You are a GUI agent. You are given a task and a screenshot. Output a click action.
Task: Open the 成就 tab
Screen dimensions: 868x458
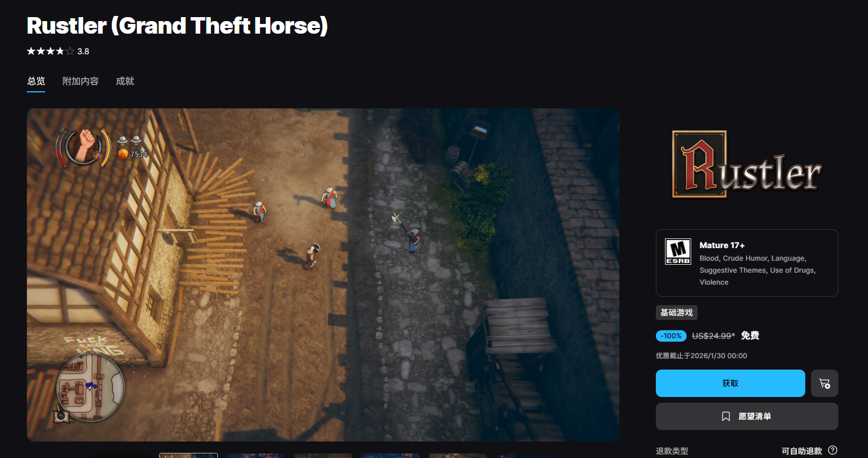125,81
